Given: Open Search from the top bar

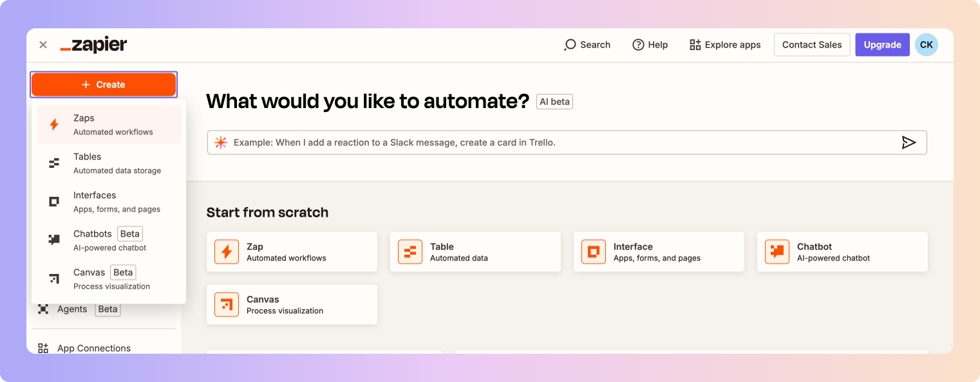Looking at the screenshot, I should pos(587,45).
